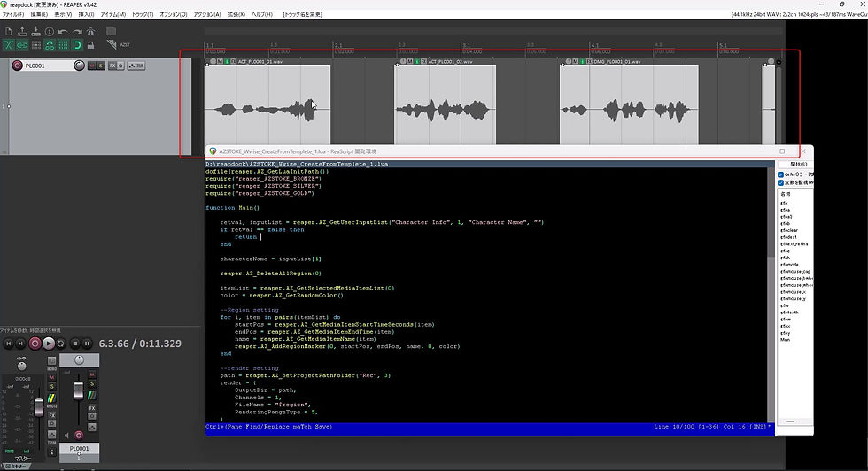Click the transport Record button
868x471 pixels.
coord(35,344)
